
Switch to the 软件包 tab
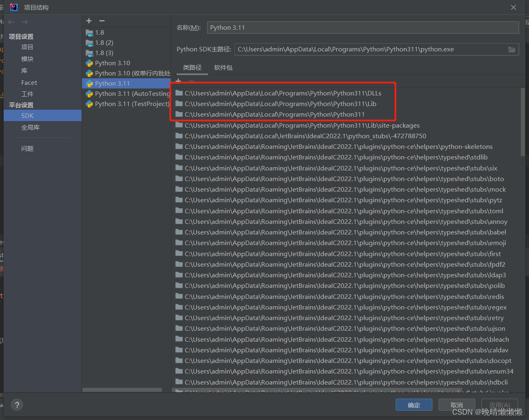223,68
